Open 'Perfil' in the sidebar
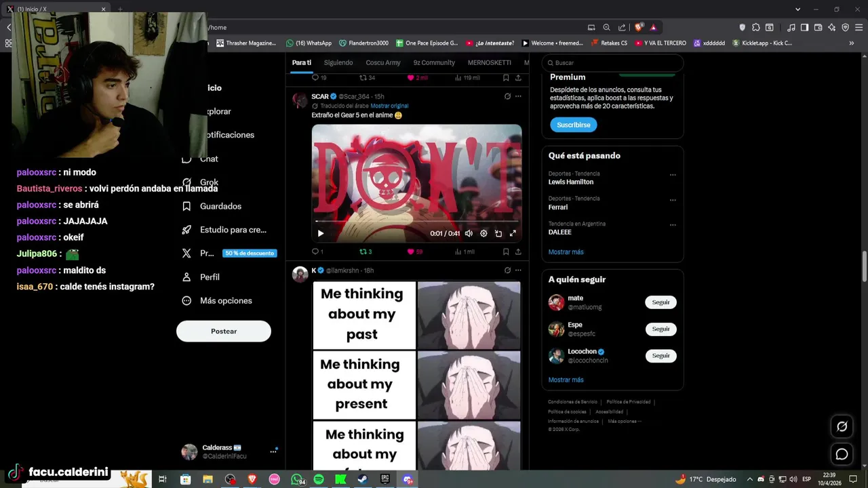The width and height of the screenshot is (868, 488). tap(201, 277)
